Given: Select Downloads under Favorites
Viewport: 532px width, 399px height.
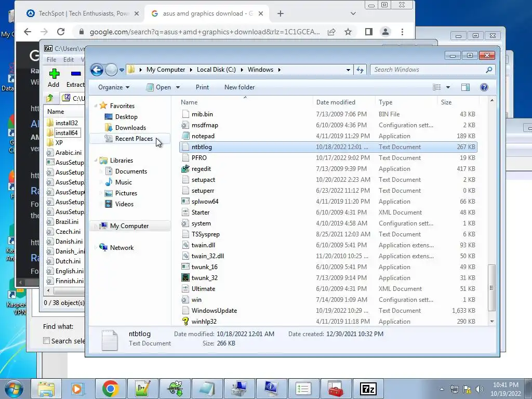Looking at the screenshot, I should point(130,128).
